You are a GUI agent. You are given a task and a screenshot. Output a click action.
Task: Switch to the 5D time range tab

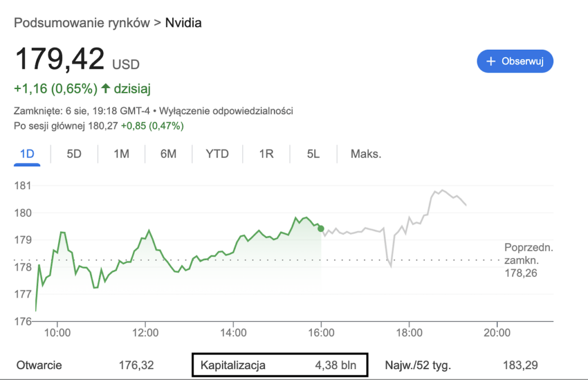click(x=74, y=154)
